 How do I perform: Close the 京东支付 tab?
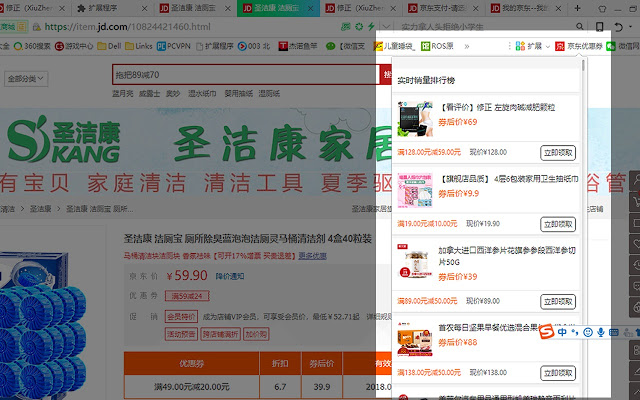click(x=476, y=8)
